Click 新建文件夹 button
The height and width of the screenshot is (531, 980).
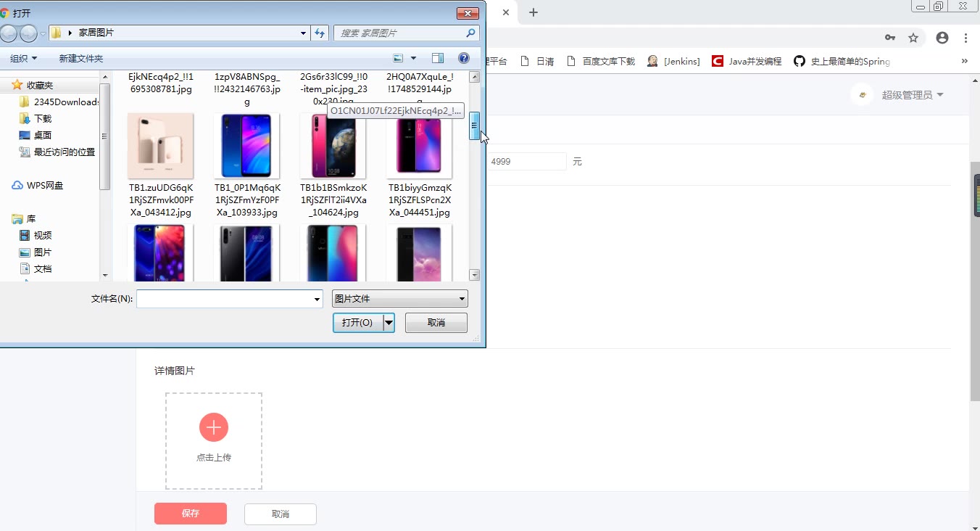[x=81, y=58]
